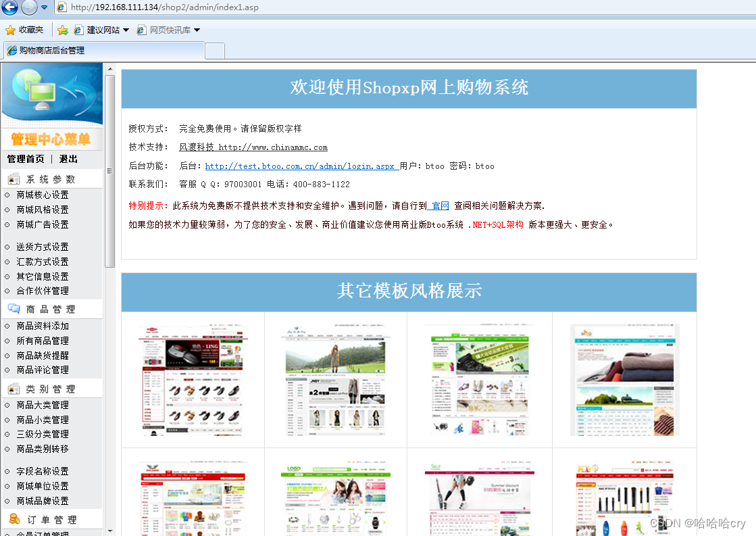Open 所有商品管理
Image resolution: width=756 pixels, height=536 pixels.
click(x=43, y=341)
